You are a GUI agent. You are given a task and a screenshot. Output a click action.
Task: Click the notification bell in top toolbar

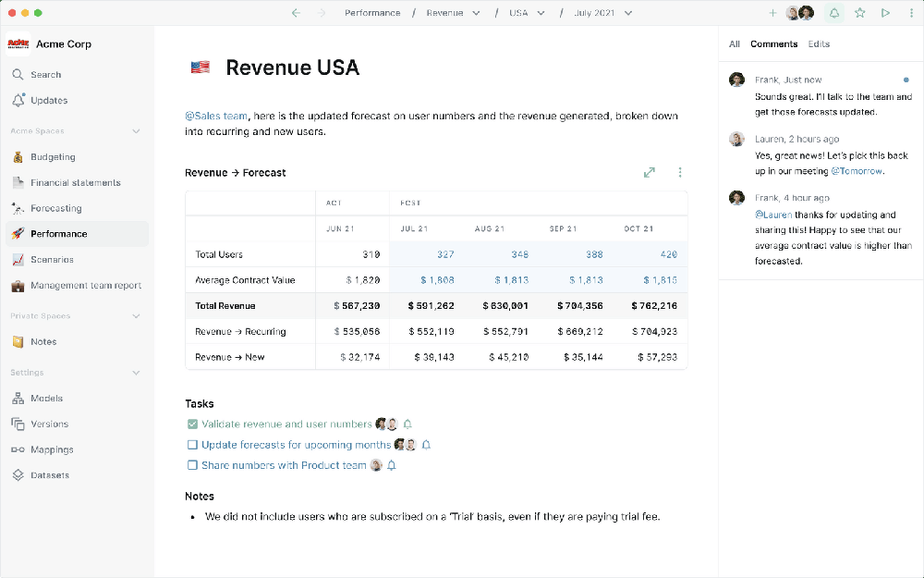[834, 13]
